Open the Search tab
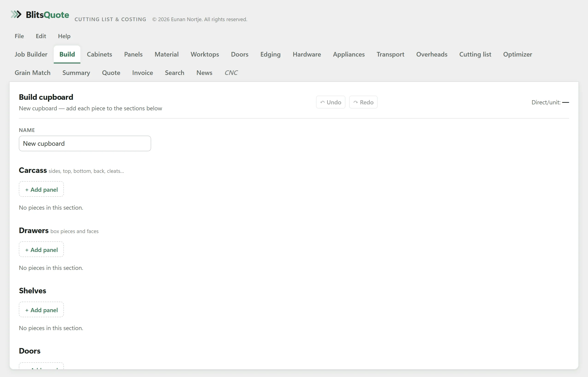Screen dimensions: 588x377 click(174, 73)
